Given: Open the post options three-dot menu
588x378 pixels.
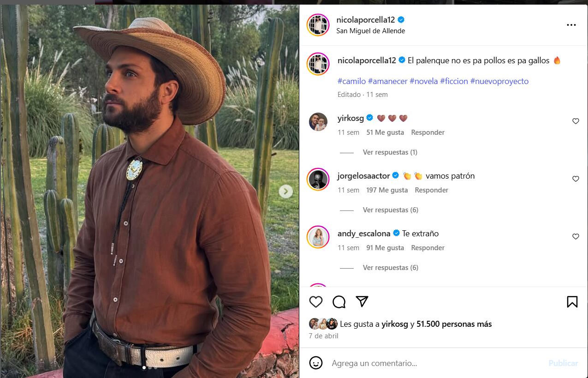Looking at the screenshot, I should [x=571, y=24].
